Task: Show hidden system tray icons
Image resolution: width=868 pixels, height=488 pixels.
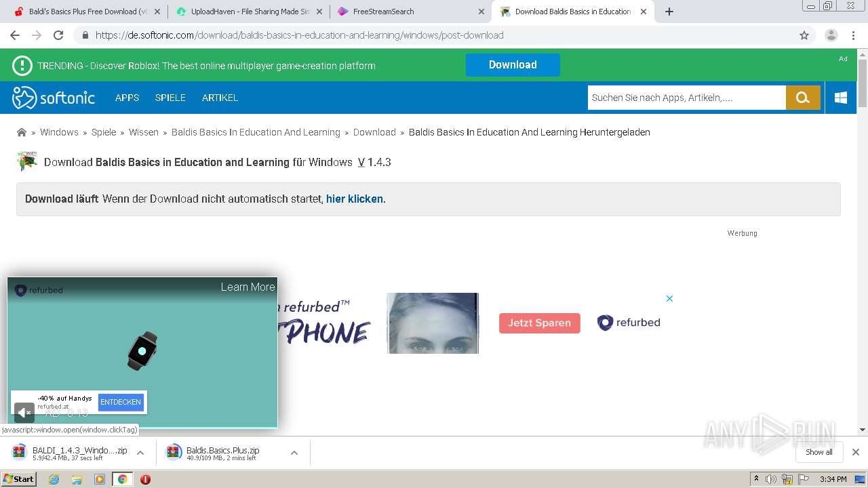Action: tap(756, 479)
